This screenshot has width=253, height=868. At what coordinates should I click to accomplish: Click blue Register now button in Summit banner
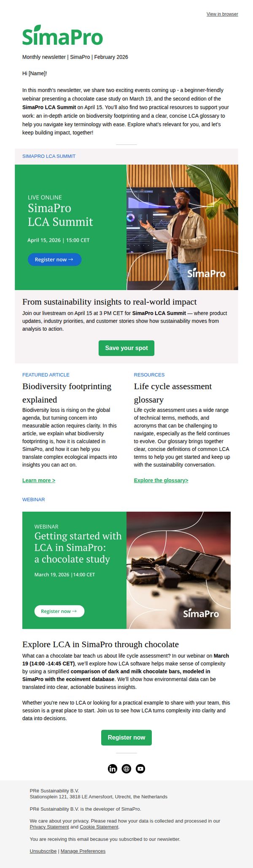point(54,259)
